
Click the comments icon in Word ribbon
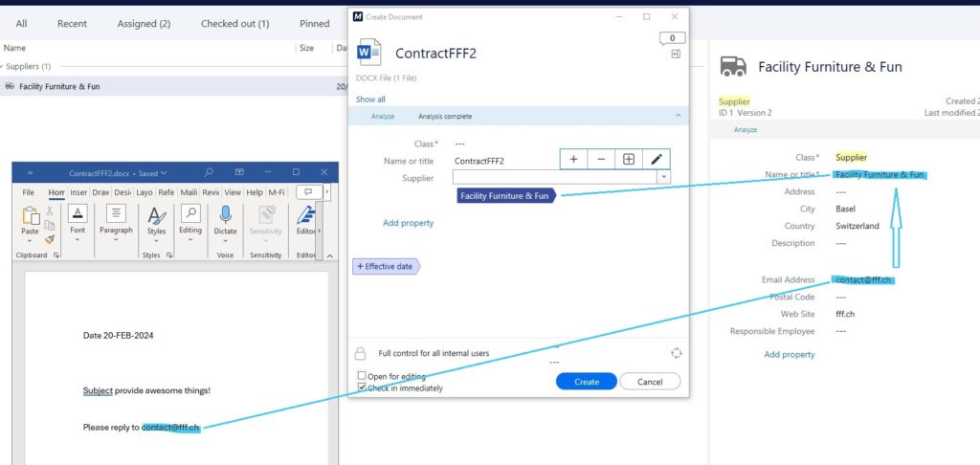(309, 192)
